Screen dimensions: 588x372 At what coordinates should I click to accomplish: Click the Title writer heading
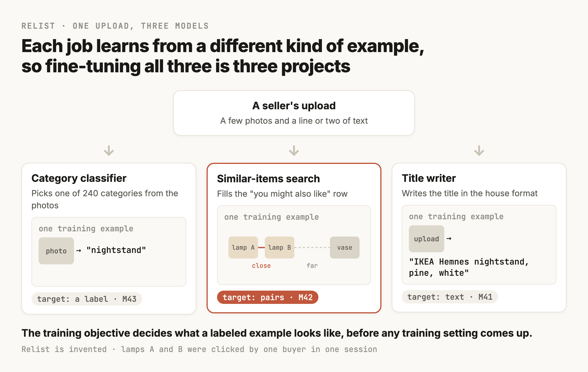(428, 178)
